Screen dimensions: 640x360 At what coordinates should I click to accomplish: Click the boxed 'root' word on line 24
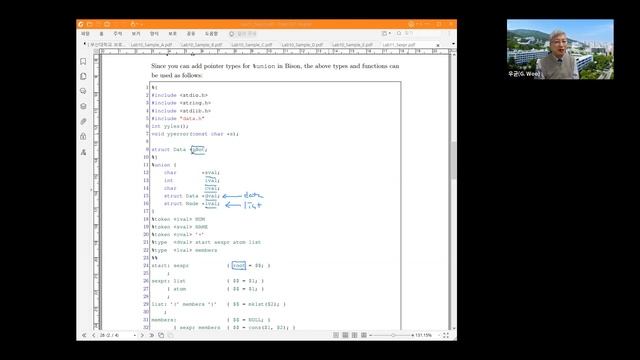click(x=239, y=266)
